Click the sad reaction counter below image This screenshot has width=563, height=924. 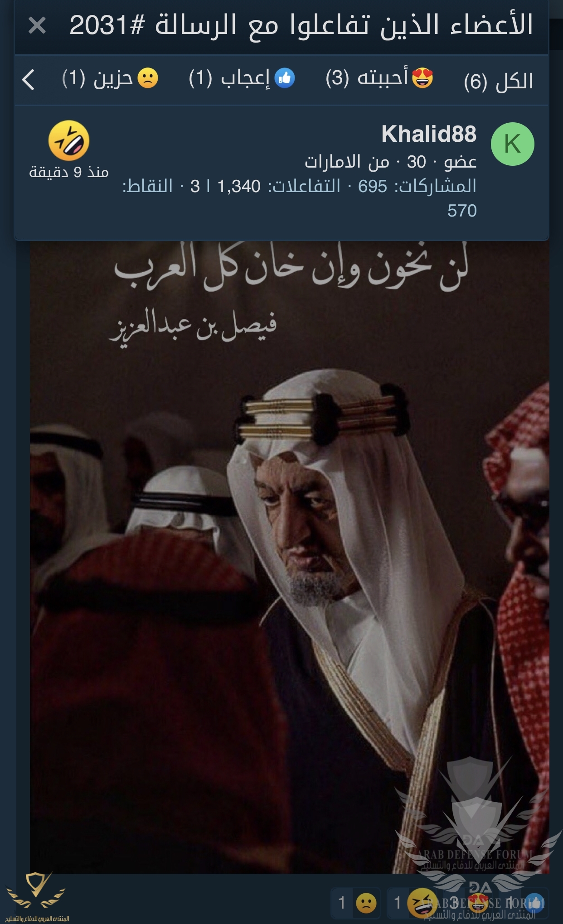click(356, 903)
